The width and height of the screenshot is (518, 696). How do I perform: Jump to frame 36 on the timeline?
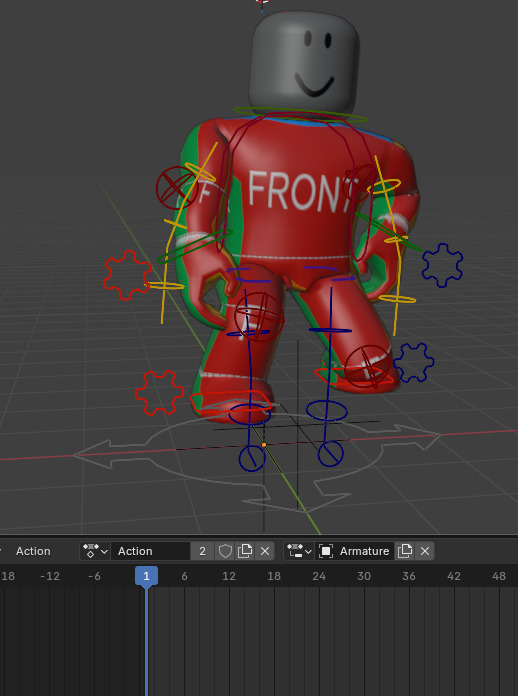[409, 576]
